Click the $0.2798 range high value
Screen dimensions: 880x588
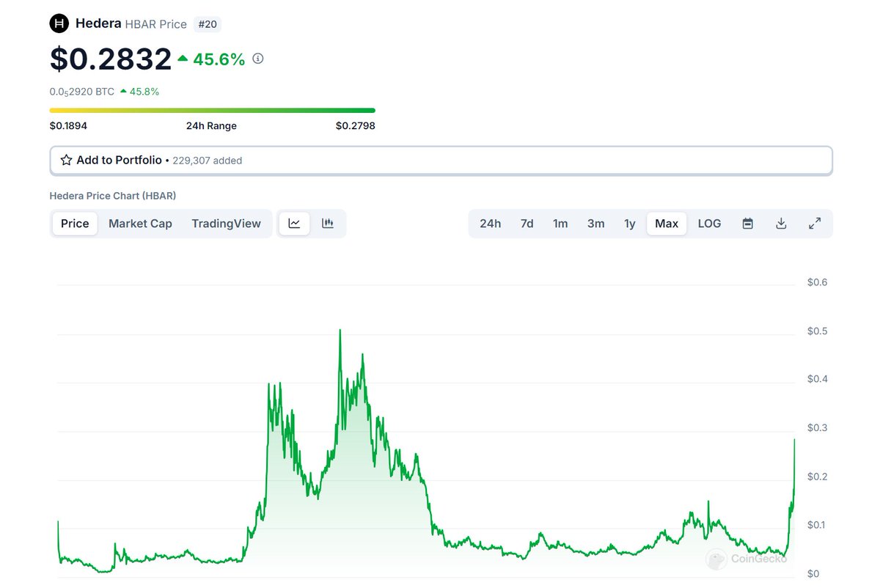point(356,125)
